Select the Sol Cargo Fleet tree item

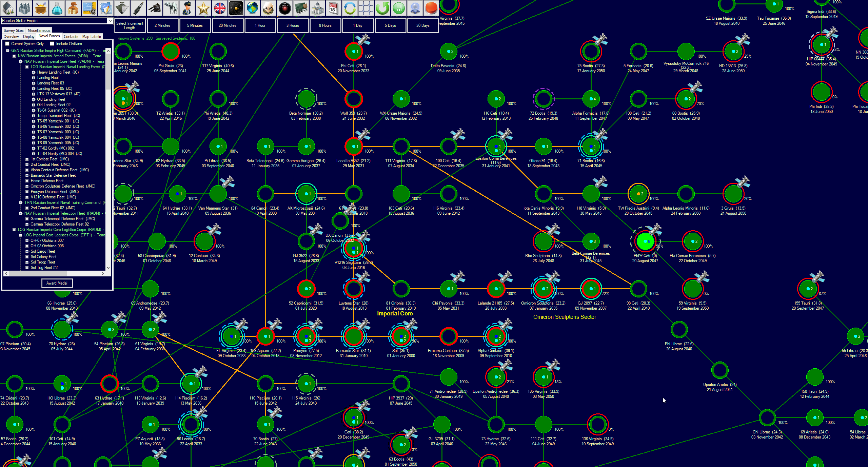43,251
